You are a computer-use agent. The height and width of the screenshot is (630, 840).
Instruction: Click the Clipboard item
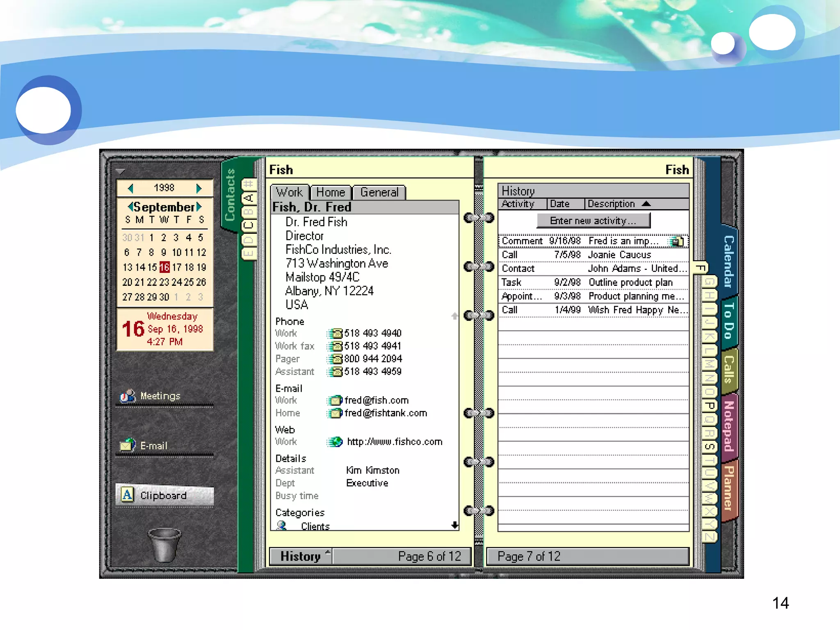(x=164, y=495)
